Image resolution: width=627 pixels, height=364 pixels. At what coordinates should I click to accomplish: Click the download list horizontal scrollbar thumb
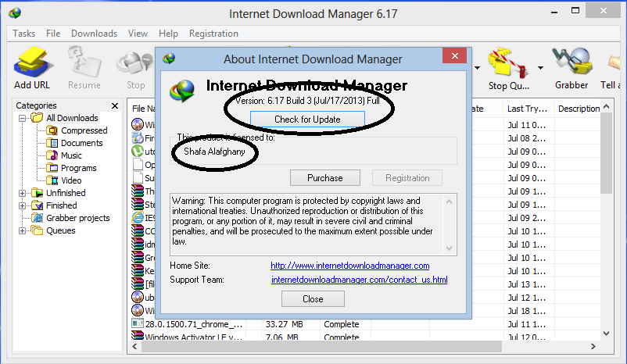[321, 346]
